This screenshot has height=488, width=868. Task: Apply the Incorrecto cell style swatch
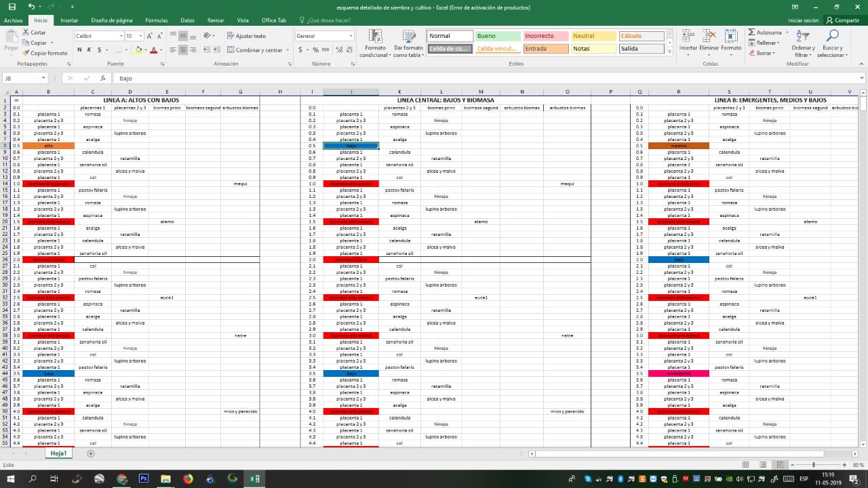[x=545, y=36]
